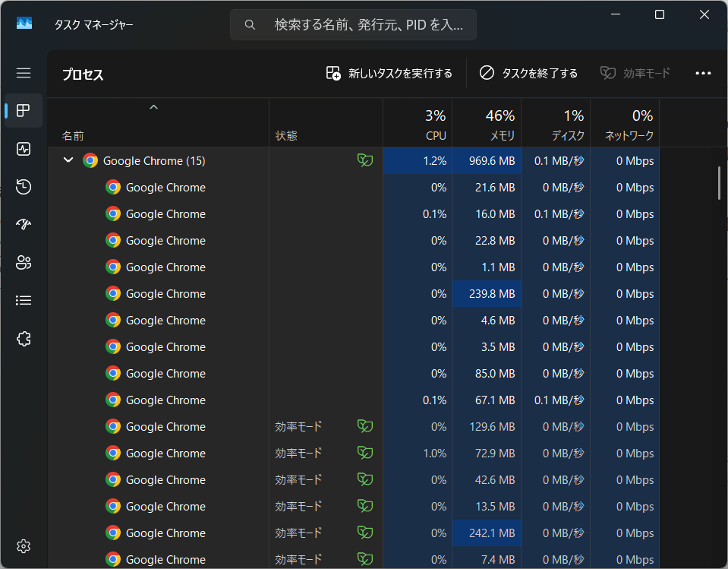This screenshot has width=728, height=569.
Task: Open the Users sidebar icon
Action: pos(24,262)
